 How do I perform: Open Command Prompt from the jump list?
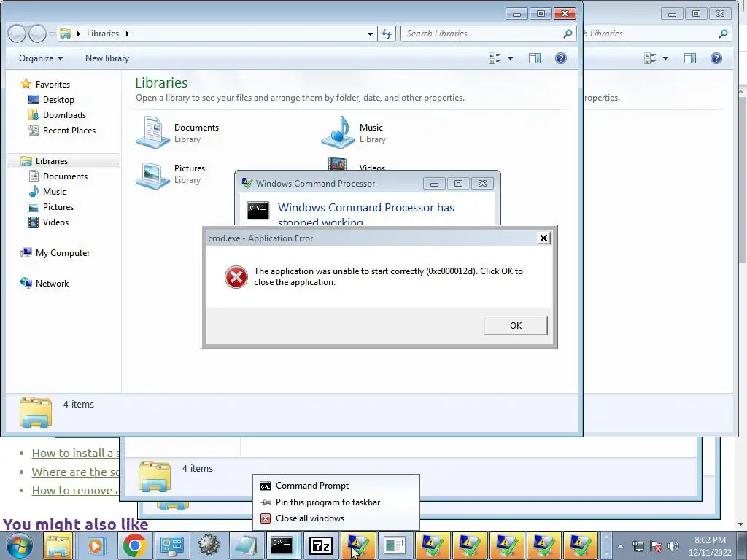(312, 485)
